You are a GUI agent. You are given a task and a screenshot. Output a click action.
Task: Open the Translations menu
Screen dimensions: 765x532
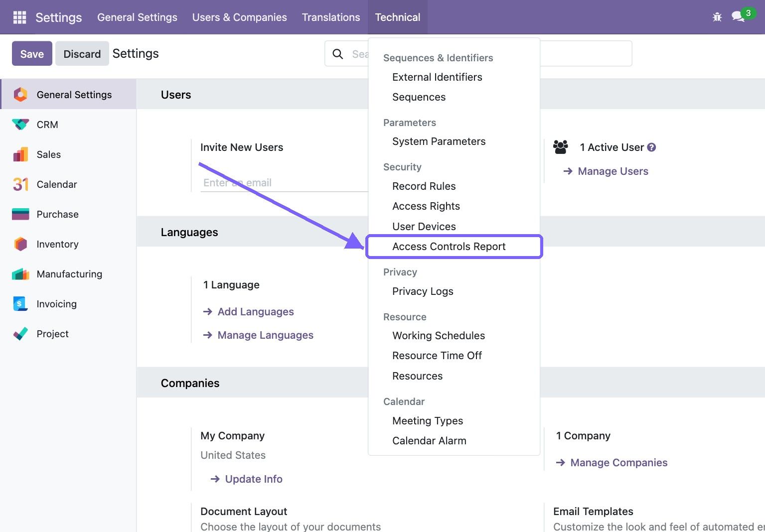tap(331, 17)
